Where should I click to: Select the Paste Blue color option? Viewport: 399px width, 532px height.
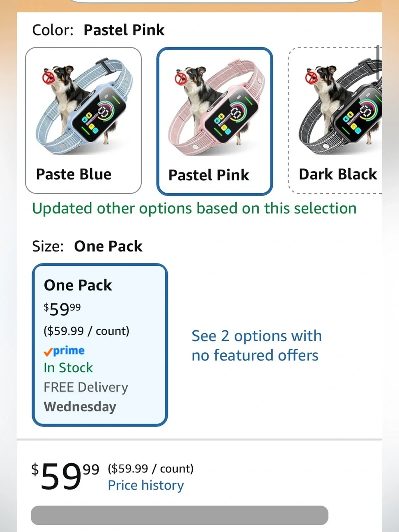[83, 121]
